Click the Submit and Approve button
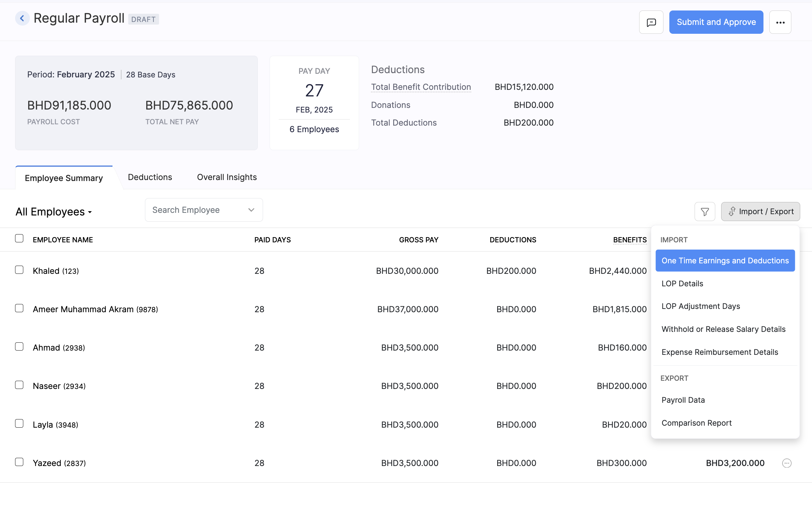812x507 pixels. point(716,22)
